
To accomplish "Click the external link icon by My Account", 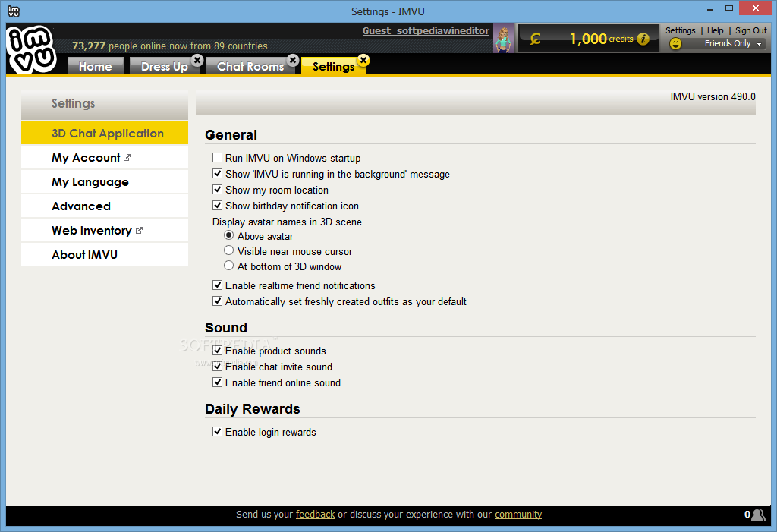I will 127,158.
